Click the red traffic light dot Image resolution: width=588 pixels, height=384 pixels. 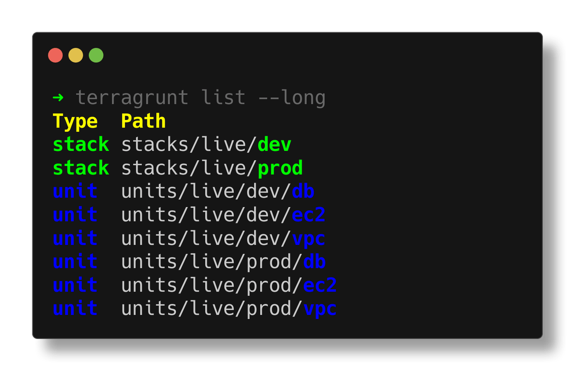click(x=55, y=55)
